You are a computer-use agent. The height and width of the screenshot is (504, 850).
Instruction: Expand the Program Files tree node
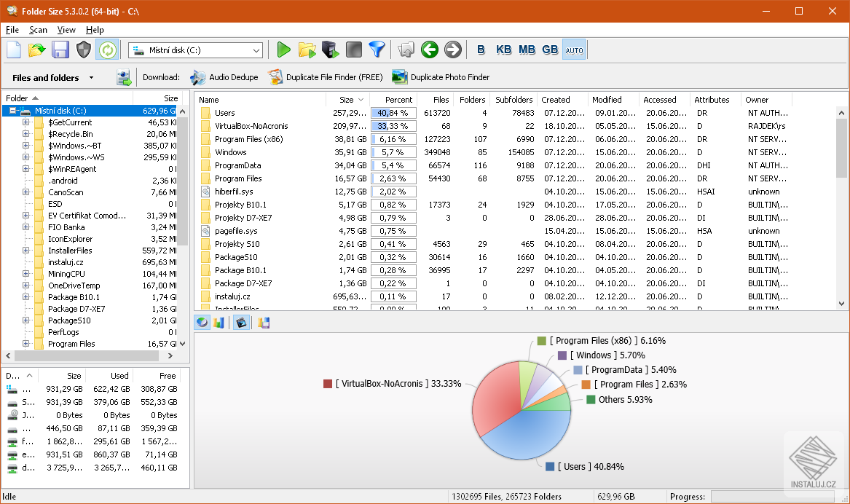26,344
